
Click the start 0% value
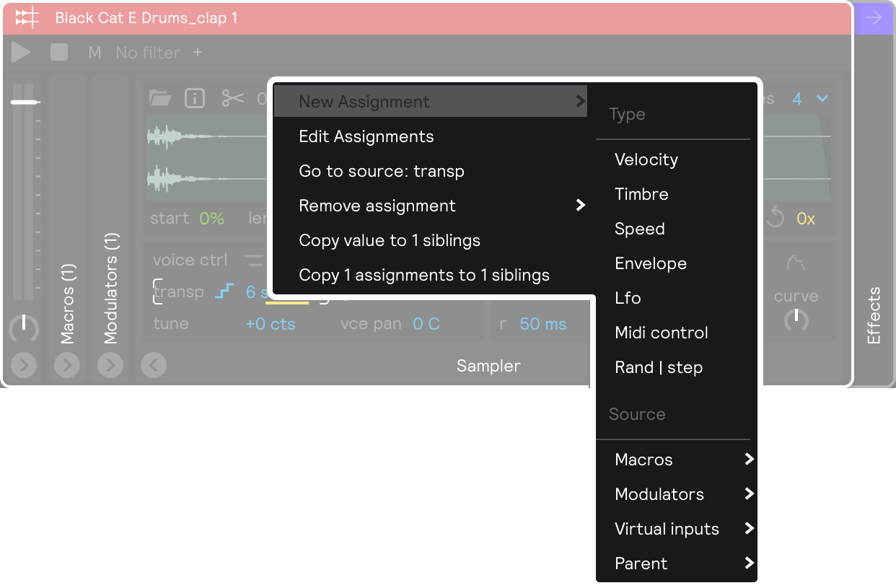pos(211,219)
